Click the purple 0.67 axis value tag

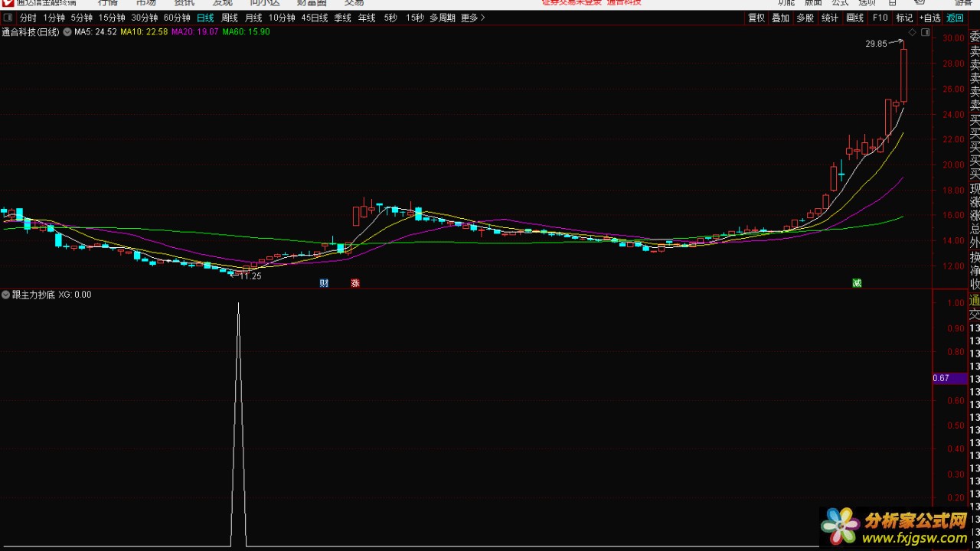pyautogui.click(x=949, y=378)
